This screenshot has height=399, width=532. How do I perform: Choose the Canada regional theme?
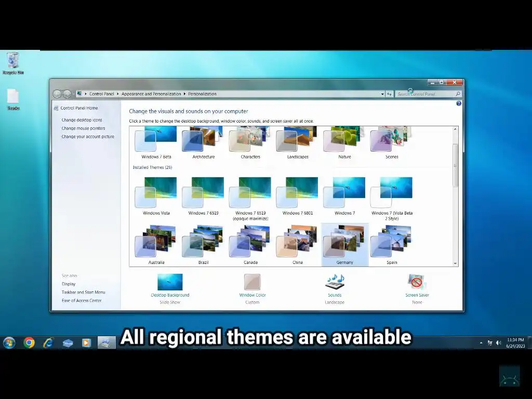pos(250,245)
